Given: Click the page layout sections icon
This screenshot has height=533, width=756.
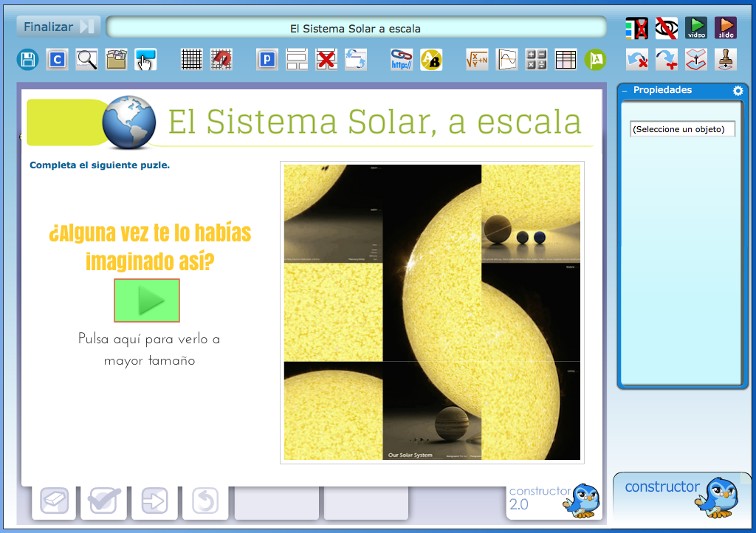Looking at the screenshot, I should click(x=297, y=60).
